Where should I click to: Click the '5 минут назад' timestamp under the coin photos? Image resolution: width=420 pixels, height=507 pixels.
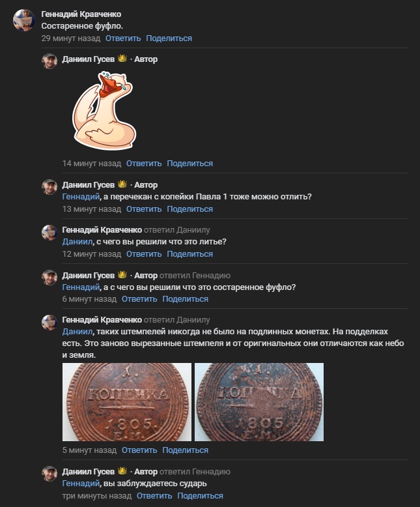[89, 450]
